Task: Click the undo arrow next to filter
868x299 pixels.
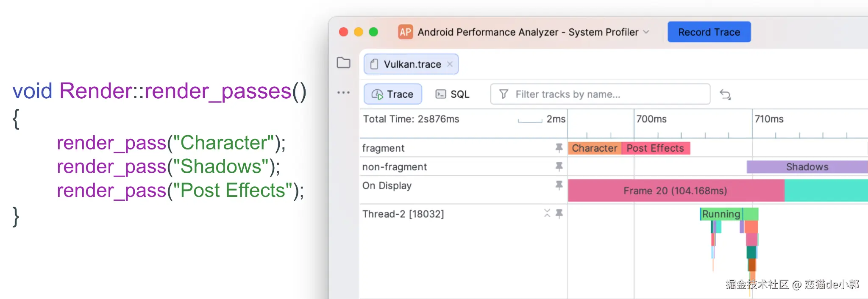Action: pyautogui.click(x=725, y=94)
